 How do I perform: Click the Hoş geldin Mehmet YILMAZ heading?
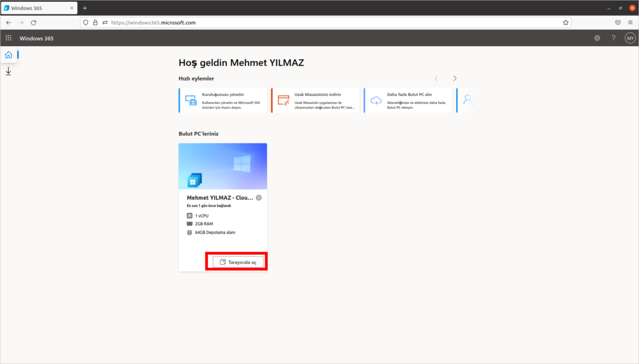(x=241, y=63)
